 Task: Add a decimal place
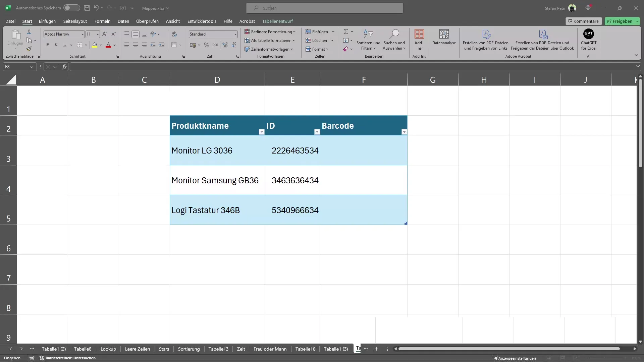(225, 45)
